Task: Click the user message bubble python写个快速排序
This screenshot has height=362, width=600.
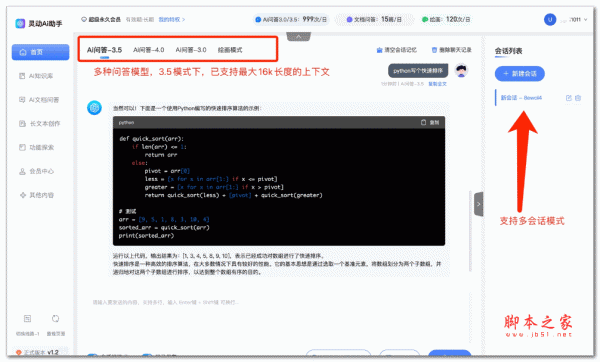Action: point(418,71)
